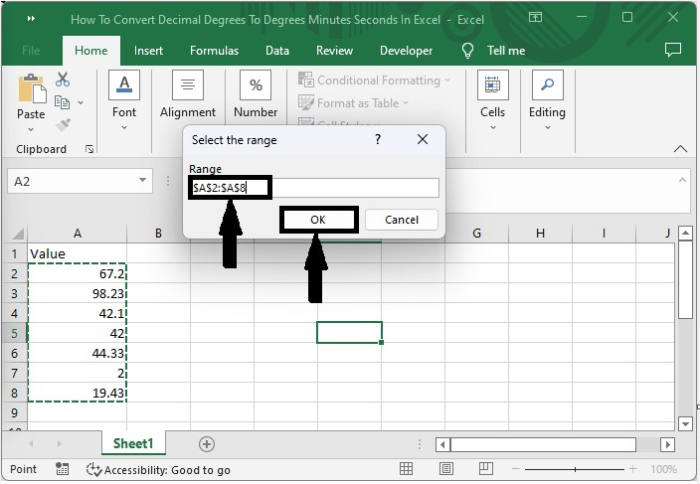Click vertical scrollbar down arrow

pyautogui.click(x=685, y=423)
